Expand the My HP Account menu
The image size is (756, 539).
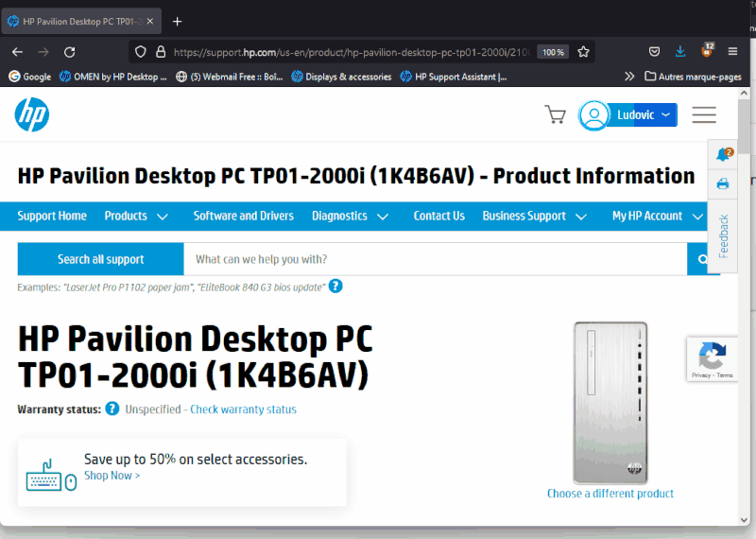pyautogui.click(x=658, y=216)
